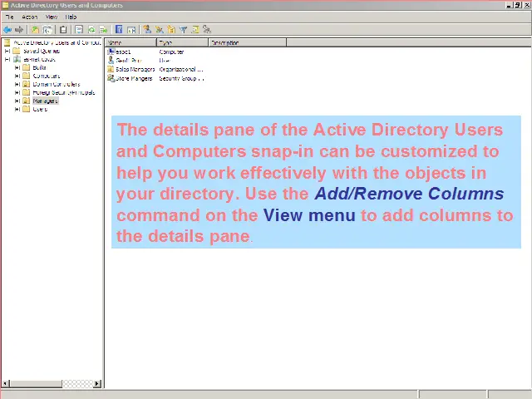This screenshot has height=399, width=532.
Task: Click the user icon in the details list
Action: point(111,60)
